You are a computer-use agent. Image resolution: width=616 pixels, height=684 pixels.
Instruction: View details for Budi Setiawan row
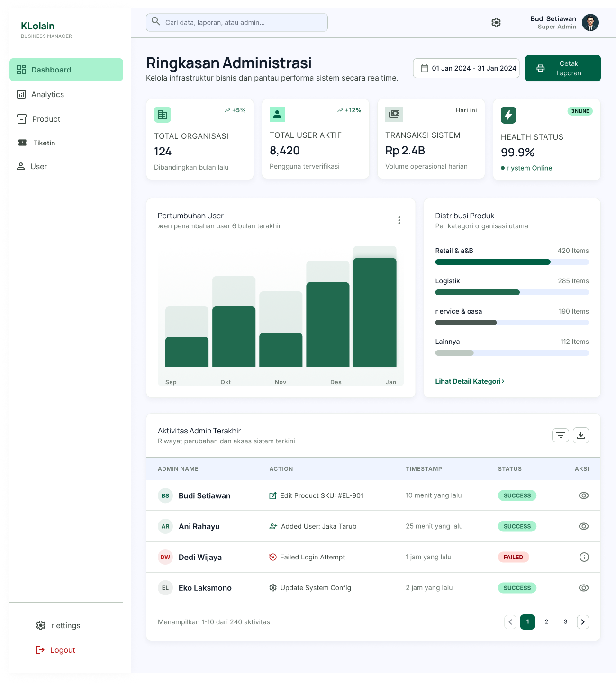(x=584, y=495)
